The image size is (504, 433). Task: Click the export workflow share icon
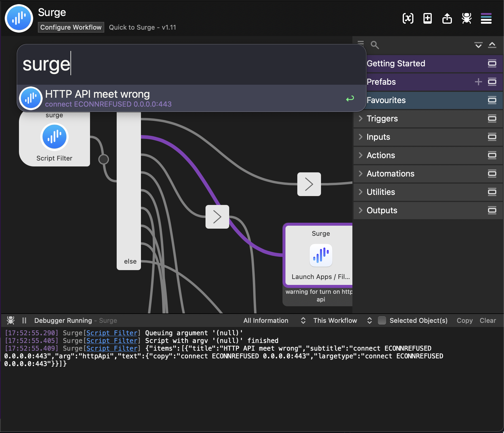click(x=447, y=18)
